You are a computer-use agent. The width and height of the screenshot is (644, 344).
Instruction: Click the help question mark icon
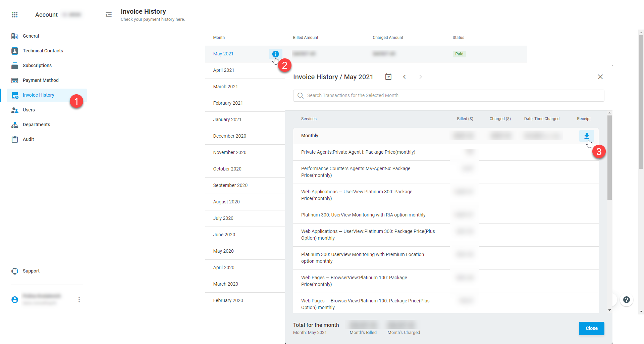(626, 300)
